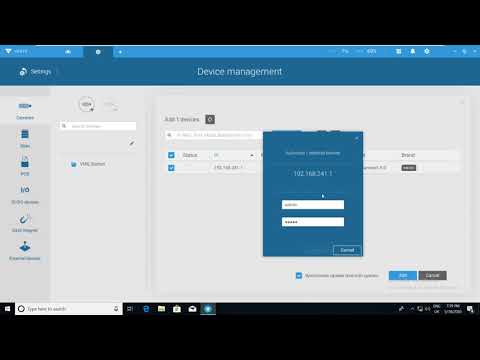
Task: Click the blue Add button
Action: (x=403, y=275)
